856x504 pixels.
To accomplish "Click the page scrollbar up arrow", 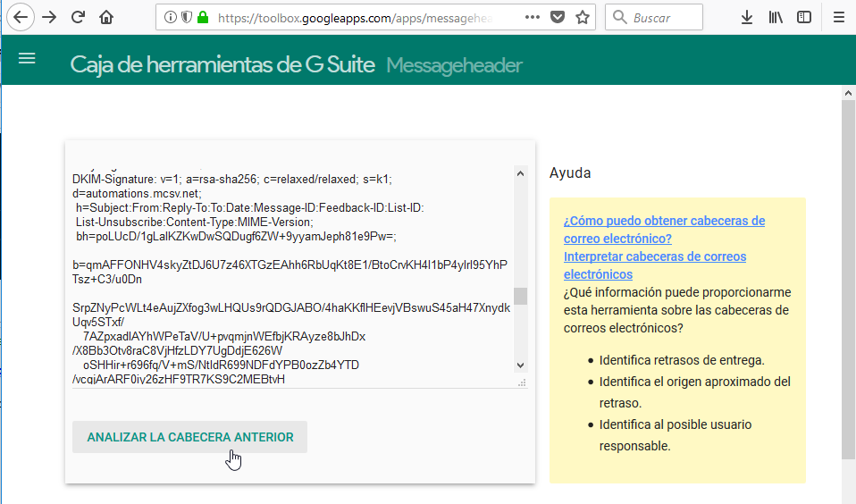I will [848, 93].
